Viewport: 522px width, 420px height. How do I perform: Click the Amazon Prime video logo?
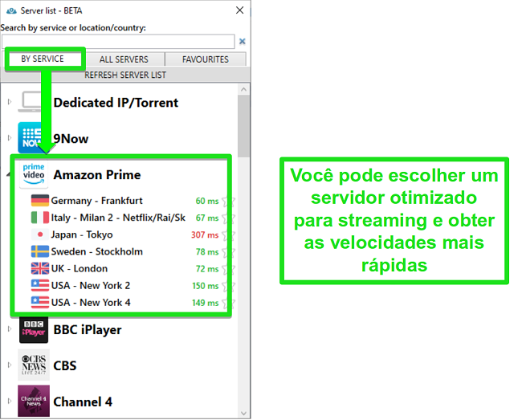tap(34, 174)
